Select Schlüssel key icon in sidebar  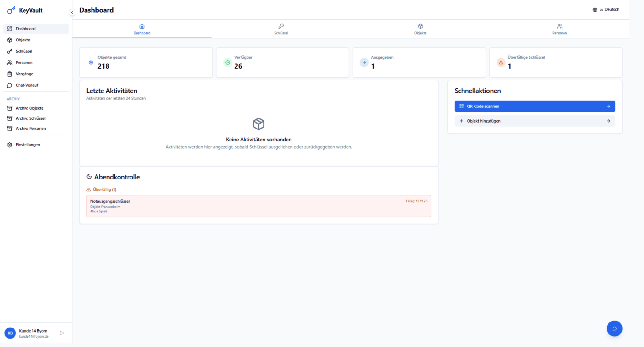pyautogui.click(x=10, y=51)
